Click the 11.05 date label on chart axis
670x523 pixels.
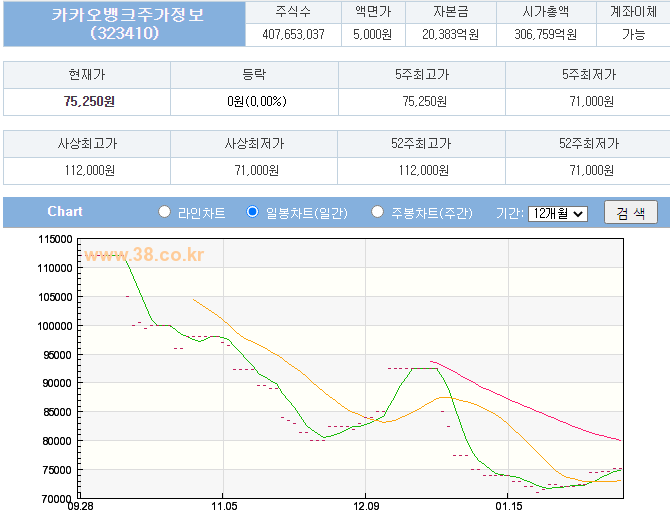point(224,506)
